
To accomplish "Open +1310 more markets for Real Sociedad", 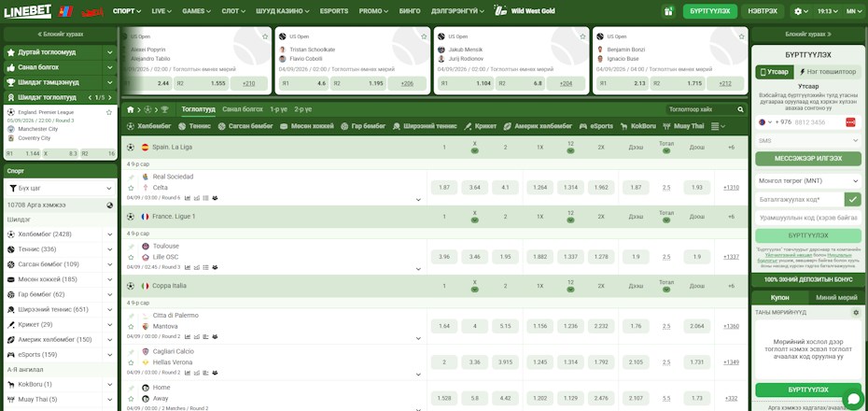I will (x=731, y=188).
